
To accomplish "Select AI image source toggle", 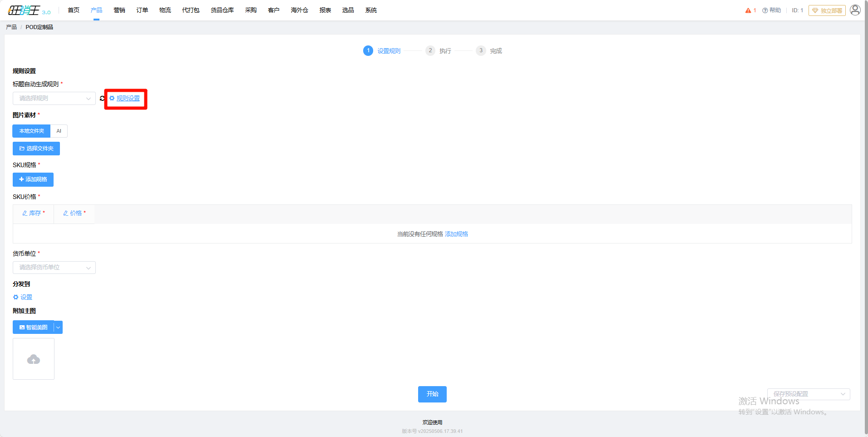I will point(59,131).
